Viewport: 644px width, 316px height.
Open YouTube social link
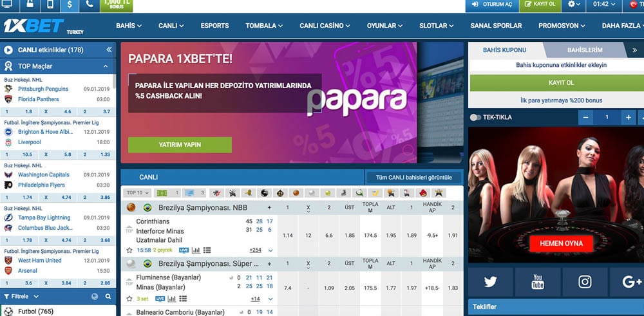[x=538, y=282]
